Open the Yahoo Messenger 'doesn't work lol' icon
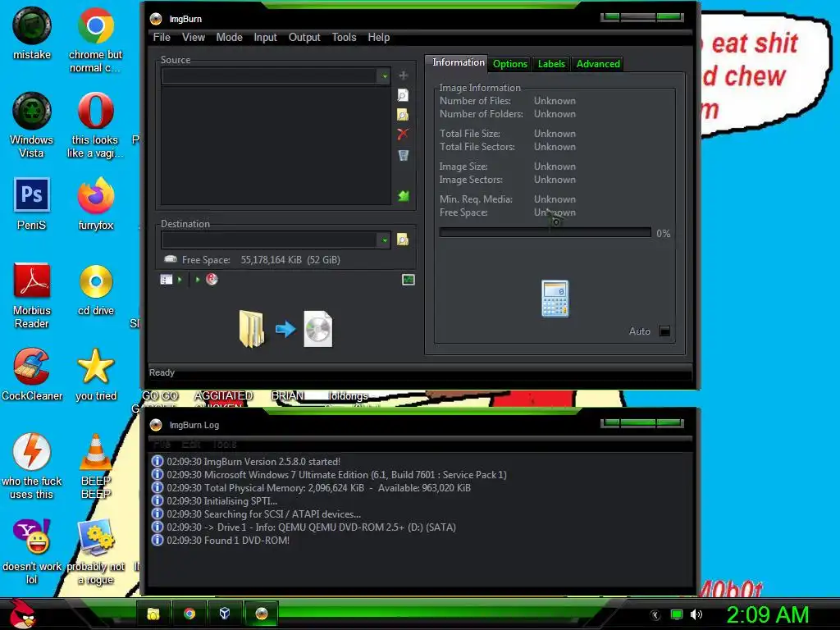 point(32,550)
